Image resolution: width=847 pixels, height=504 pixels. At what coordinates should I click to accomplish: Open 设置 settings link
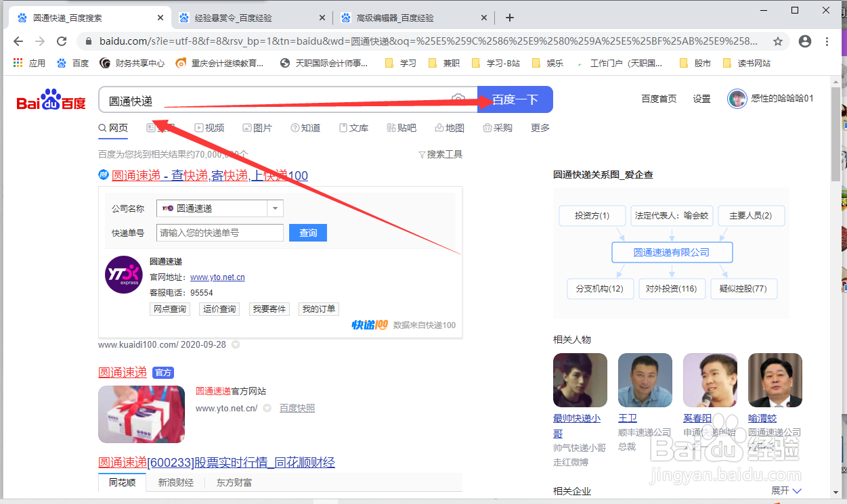click(701, 99)
